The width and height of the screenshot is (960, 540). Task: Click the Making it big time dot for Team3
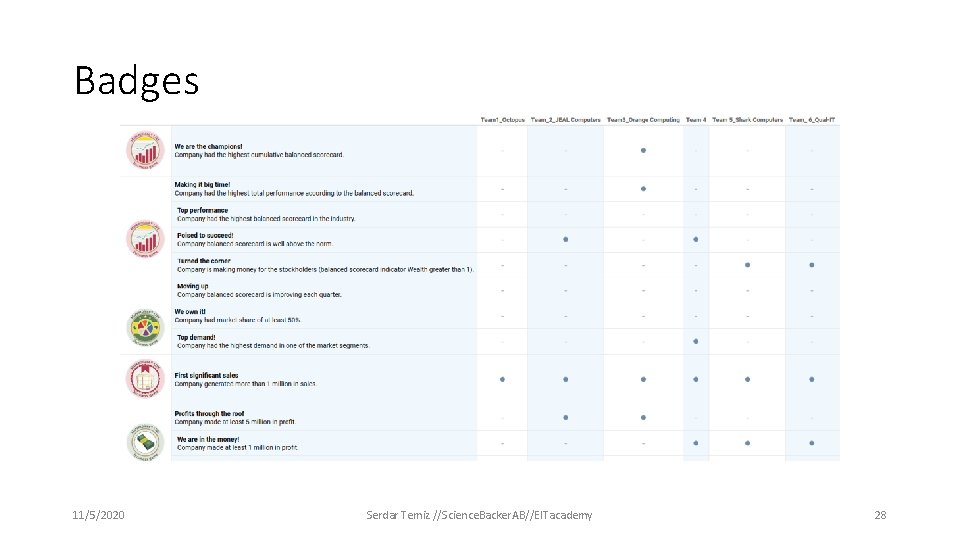(643, 189)
